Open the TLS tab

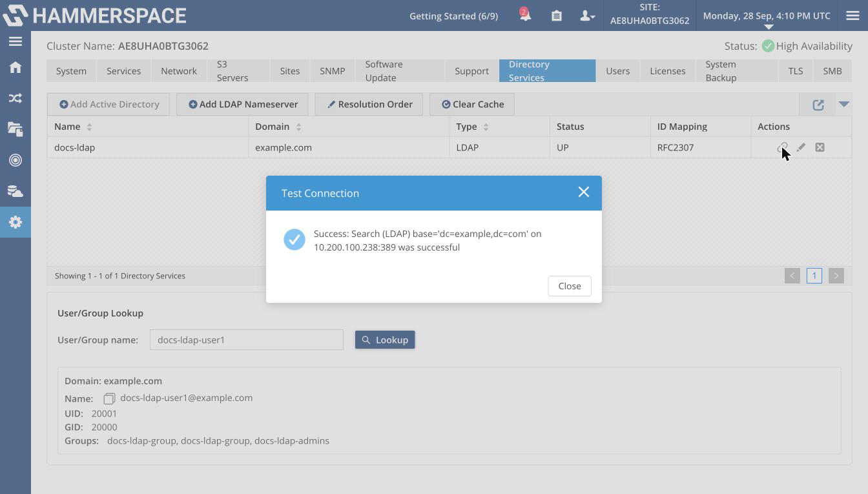(795, 71)
